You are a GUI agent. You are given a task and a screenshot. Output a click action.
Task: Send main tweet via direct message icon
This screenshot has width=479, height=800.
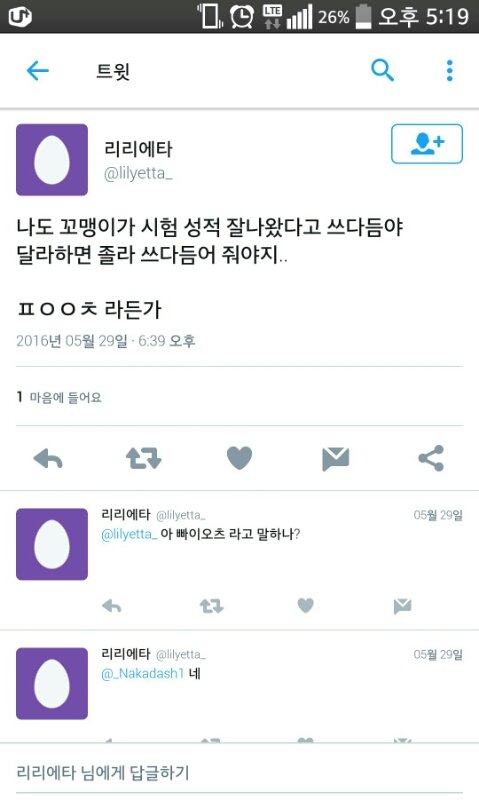click(336, 458)
